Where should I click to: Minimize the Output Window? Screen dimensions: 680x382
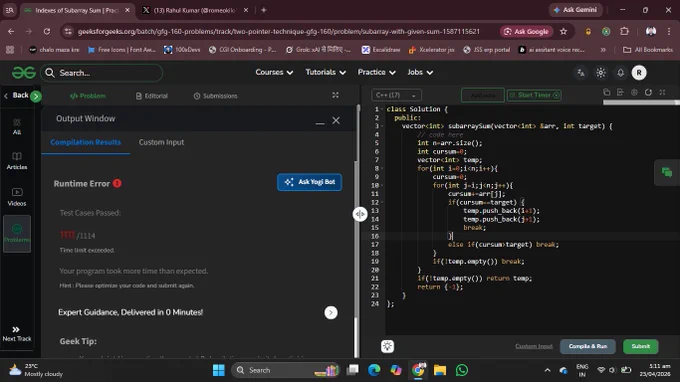[x=320, y=123]
